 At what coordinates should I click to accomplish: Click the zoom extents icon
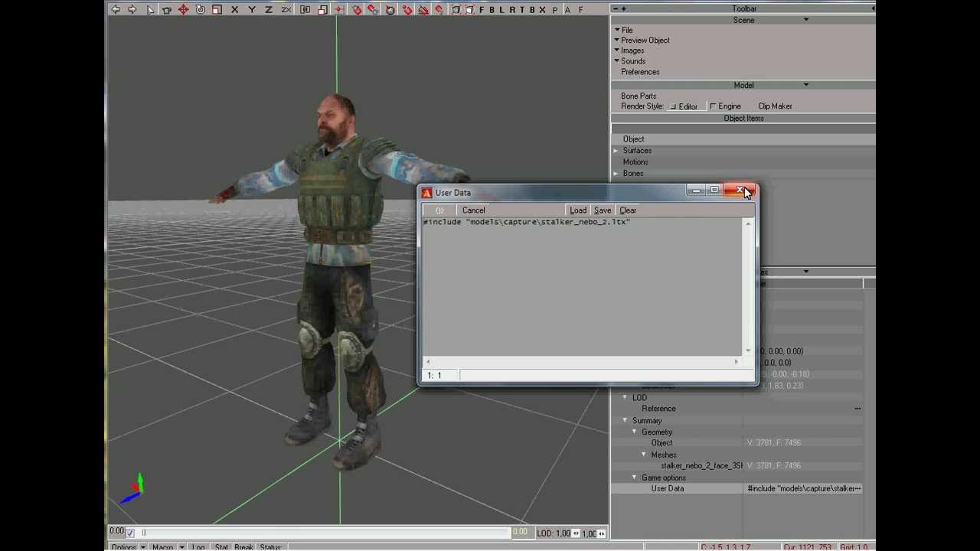(456, 9)
